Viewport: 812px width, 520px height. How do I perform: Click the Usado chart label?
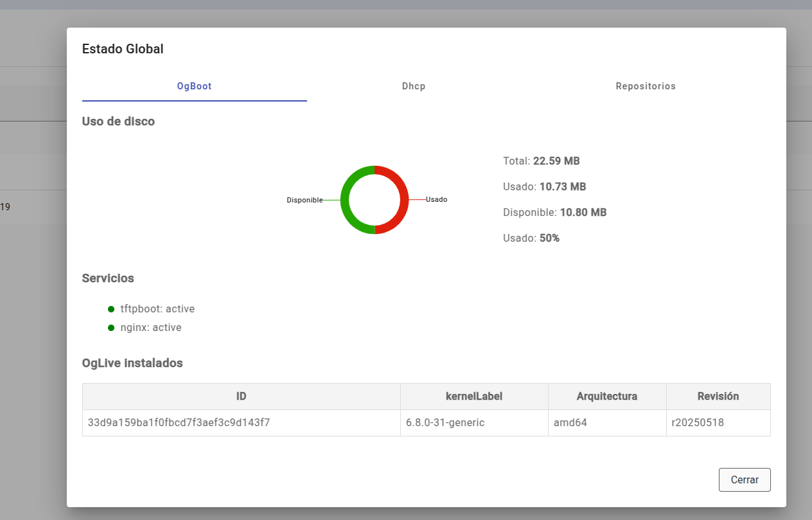[x=436, y=199]
